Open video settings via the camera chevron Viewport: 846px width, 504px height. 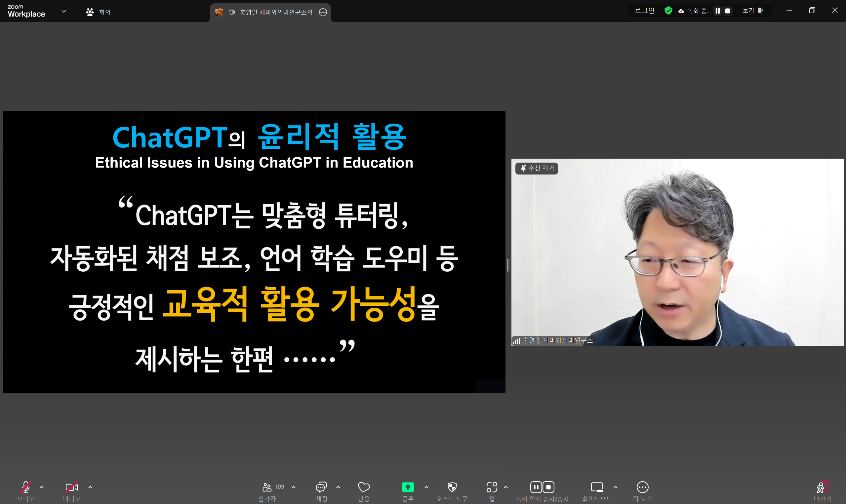(90, 487)
